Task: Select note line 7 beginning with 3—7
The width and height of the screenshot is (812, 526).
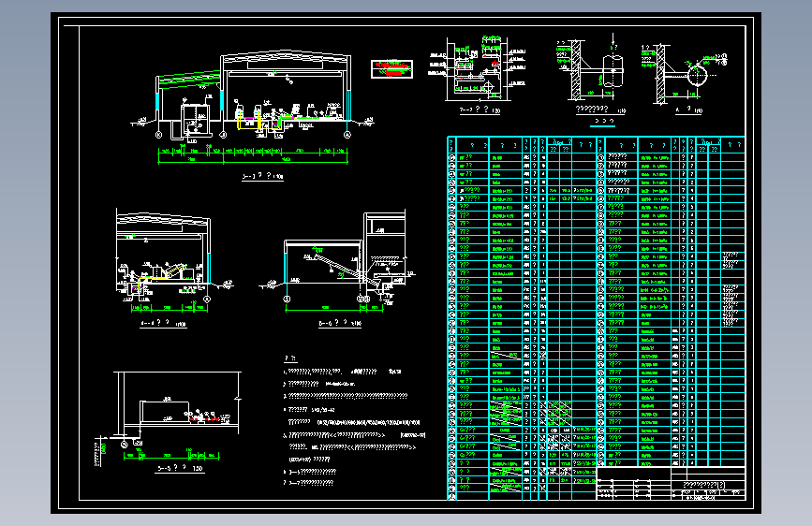Action: [x=309, y=483]
